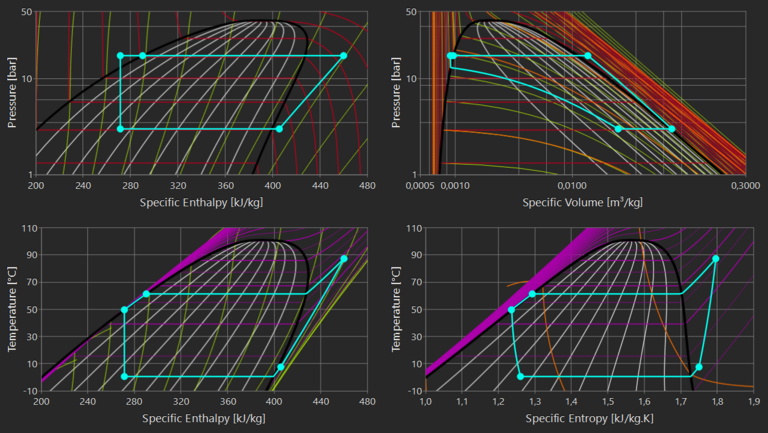Select compressor suction point on pressure-enthalpy chart

[279, 129]
